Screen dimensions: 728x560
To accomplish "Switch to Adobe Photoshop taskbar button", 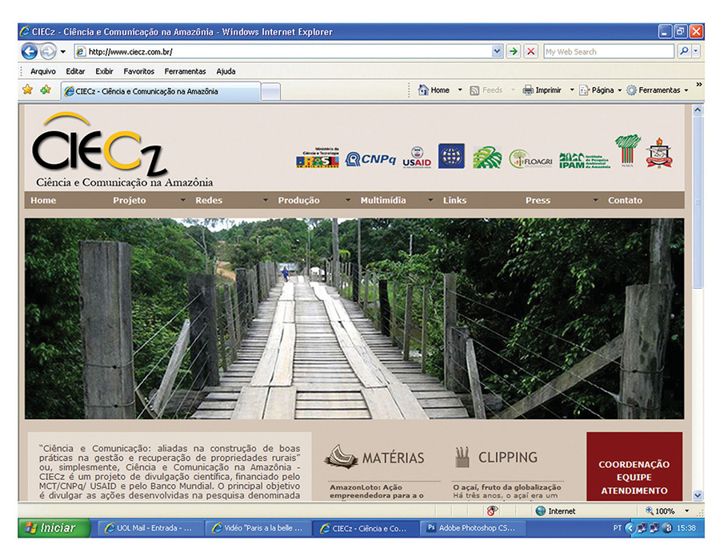I will [x=474, y=528].
